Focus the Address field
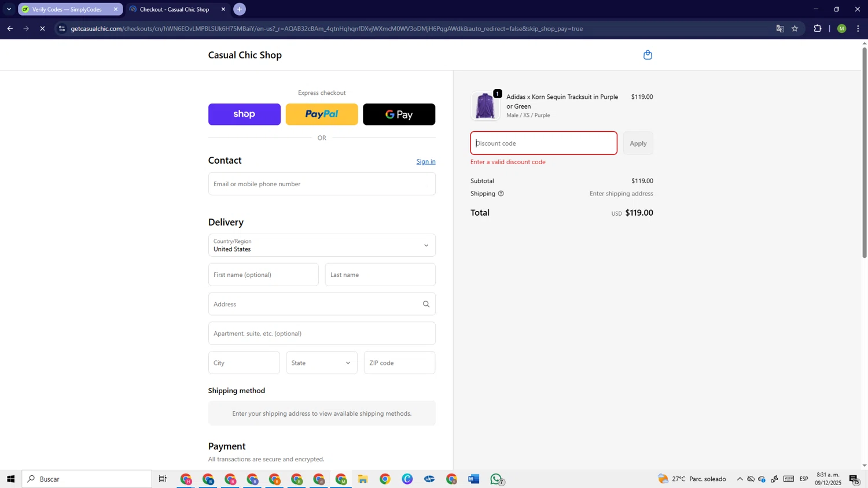 (322, 304)
